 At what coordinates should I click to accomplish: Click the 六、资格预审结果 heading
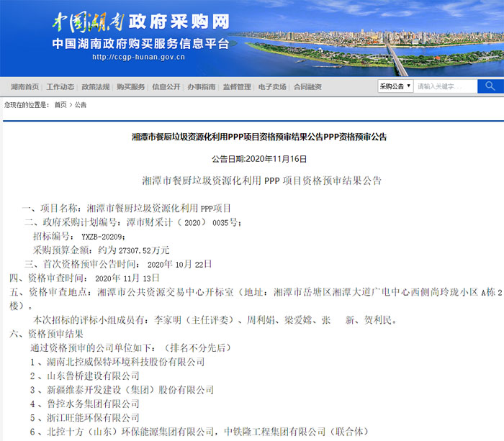46,334
